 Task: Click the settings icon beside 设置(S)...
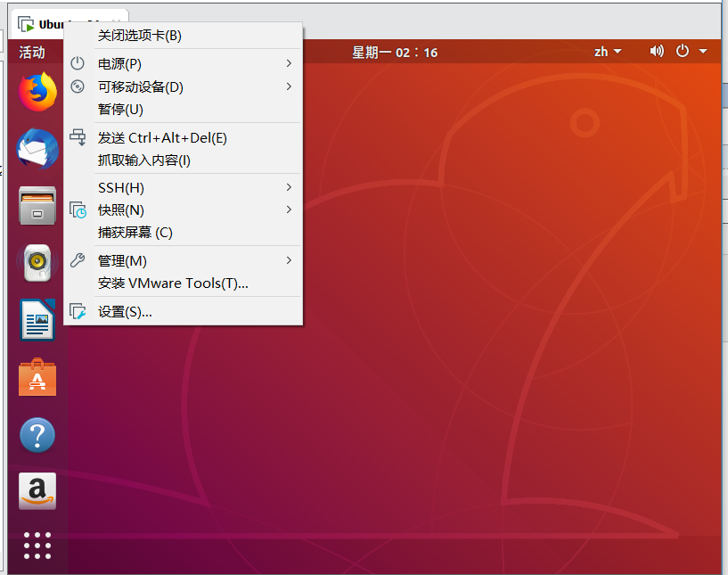click(78, 311)
